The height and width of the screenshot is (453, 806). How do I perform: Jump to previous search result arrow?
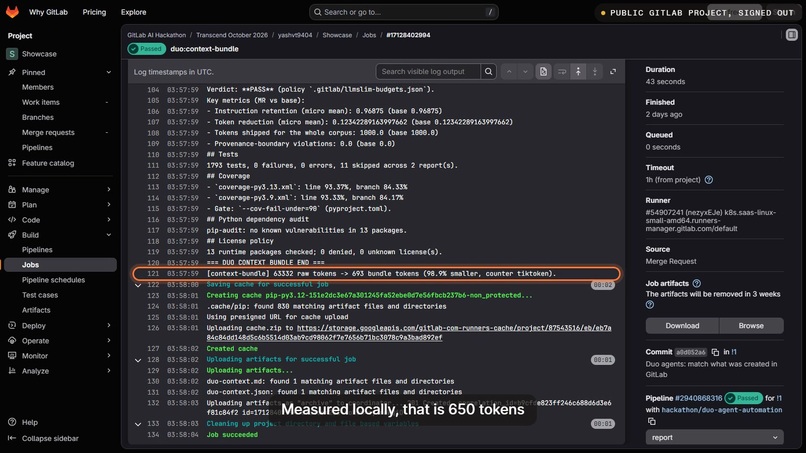(509, 71)
